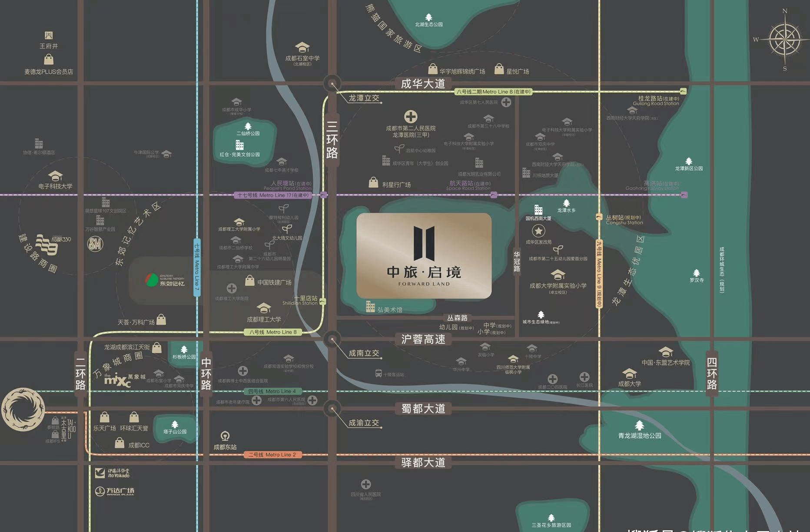Screen dimensions: 810x532
Task: Select the 成渝立交 interchange label
Action: (x=364, y=423)
